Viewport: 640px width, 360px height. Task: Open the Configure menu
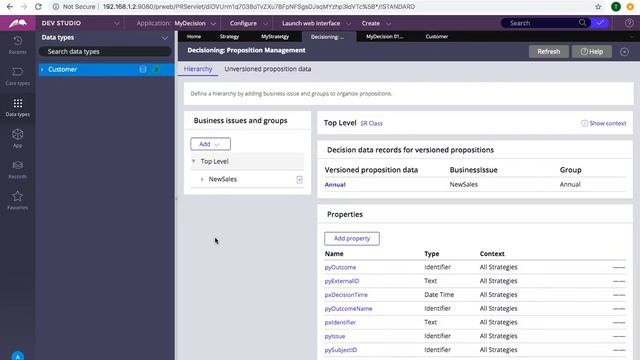[249, 23]
